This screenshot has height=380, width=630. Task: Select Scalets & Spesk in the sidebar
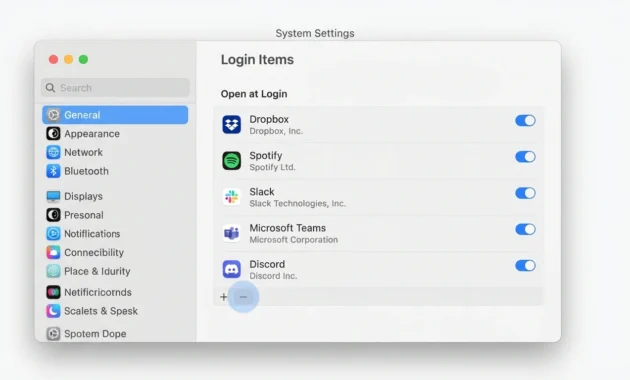coord(101,311)
